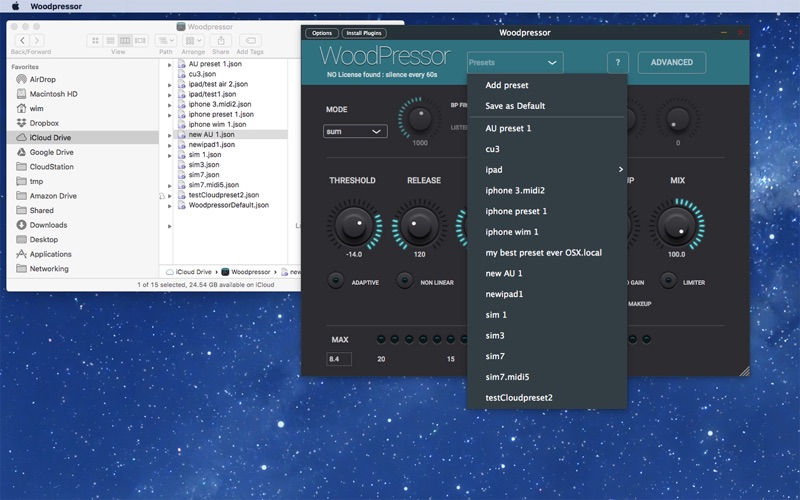Image resolution: width=800 pixels, height=500 pixels.
Task: Click the ADVANCED button
Action: tap(671, 62)
